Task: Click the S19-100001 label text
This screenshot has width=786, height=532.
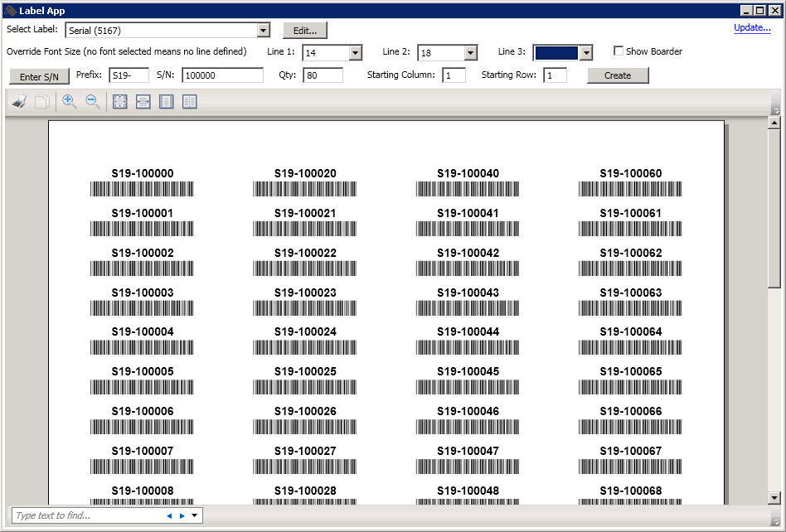Action: [x=143, y=213]
